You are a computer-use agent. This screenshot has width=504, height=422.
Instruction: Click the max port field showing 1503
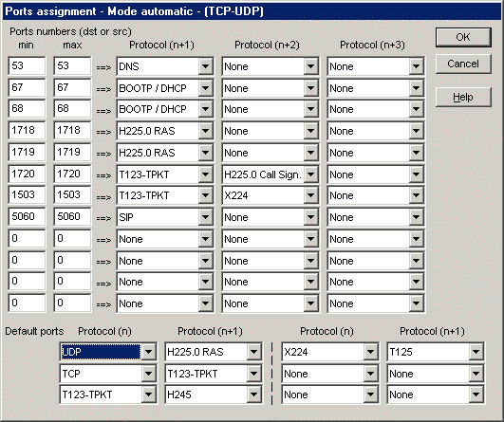pos(72,195)
